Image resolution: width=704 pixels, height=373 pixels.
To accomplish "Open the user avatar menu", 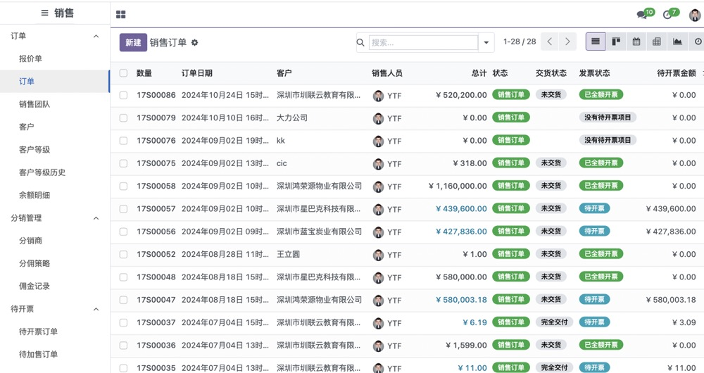I will pos(695,15).
